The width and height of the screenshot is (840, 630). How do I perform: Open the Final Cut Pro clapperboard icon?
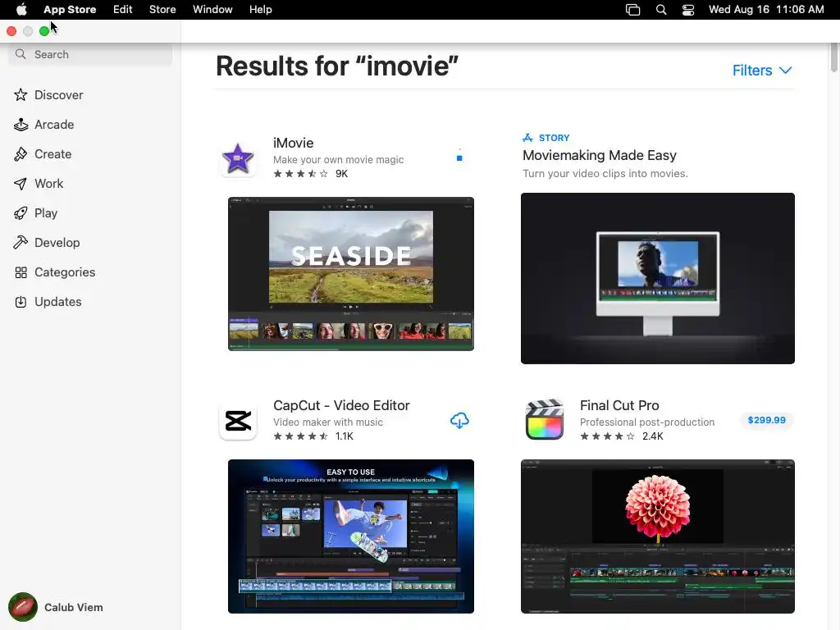pyautogui.click(x=545, y=421)
